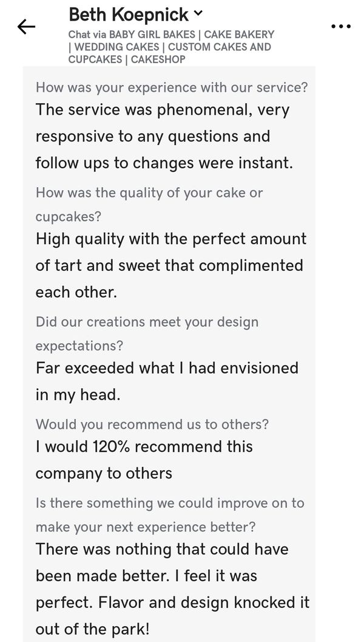Click the answer "There was nothing that could"
The image size is (364, 642).
162,549
